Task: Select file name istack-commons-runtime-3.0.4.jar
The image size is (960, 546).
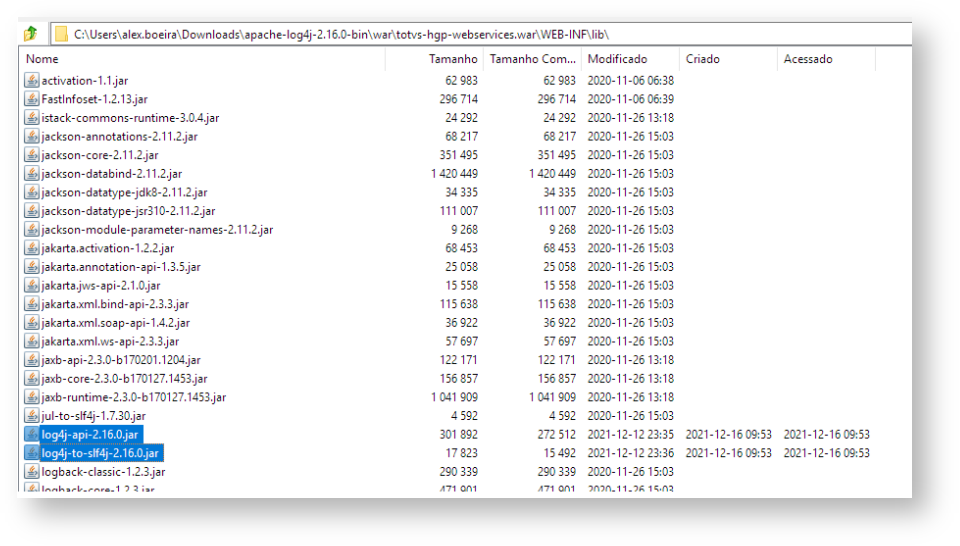Action: [130, 118]
